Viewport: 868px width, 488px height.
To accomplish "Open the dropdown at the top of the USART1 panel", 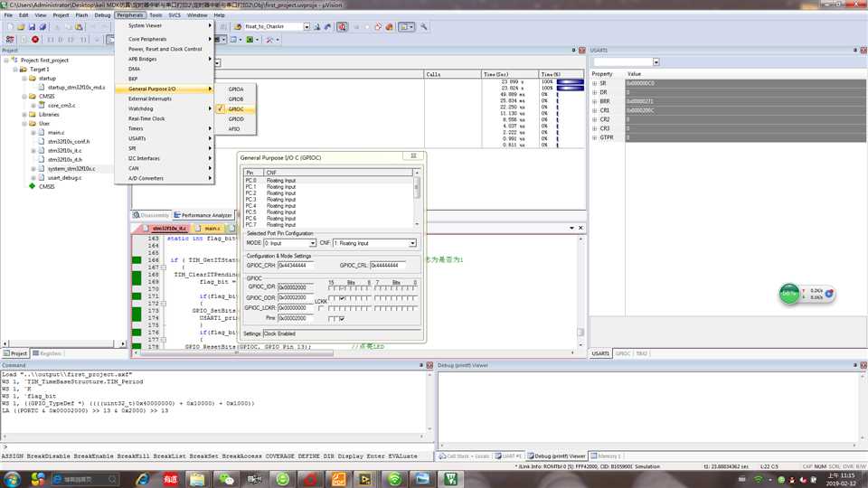I will (656, 62).
